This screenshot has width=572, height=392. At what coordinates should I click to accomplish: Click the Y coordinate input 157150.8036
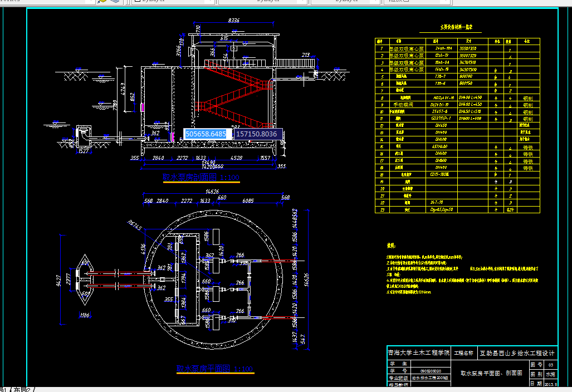257,134
